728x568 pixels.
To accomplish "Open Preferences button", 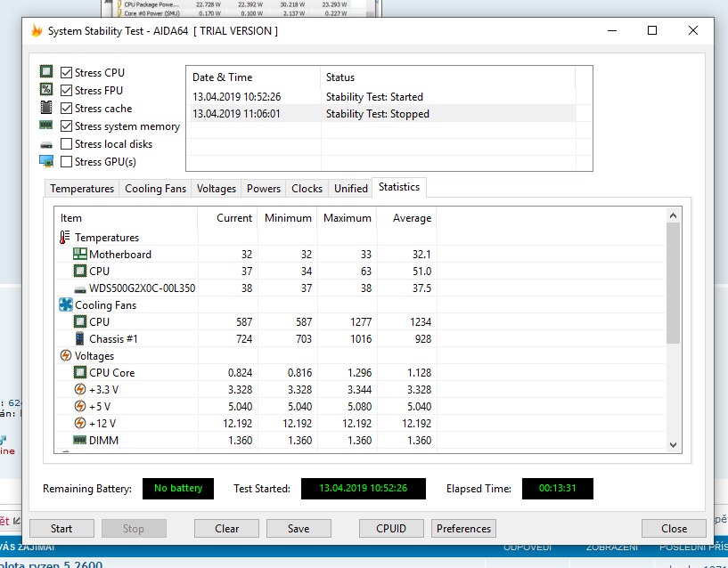I will point(463,529).
